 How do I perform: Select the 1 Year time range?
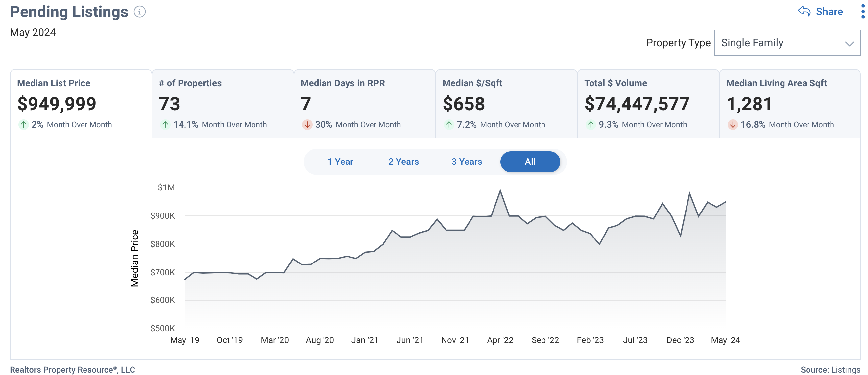coord(340,162)
